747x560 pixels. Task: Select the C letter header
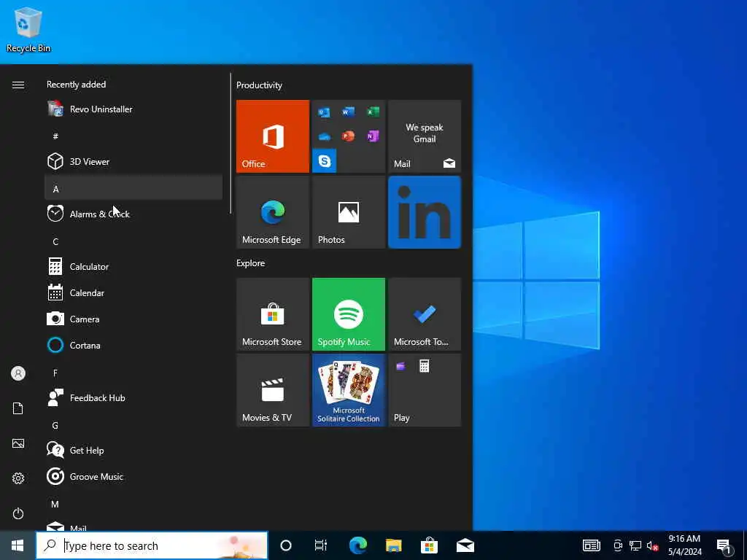[x=133, y=240]
